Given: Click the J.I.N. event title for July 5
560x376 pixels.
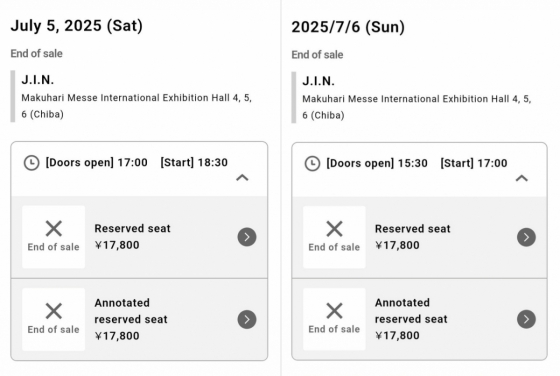Looking at the screenshot, I should tap(38, 80).
